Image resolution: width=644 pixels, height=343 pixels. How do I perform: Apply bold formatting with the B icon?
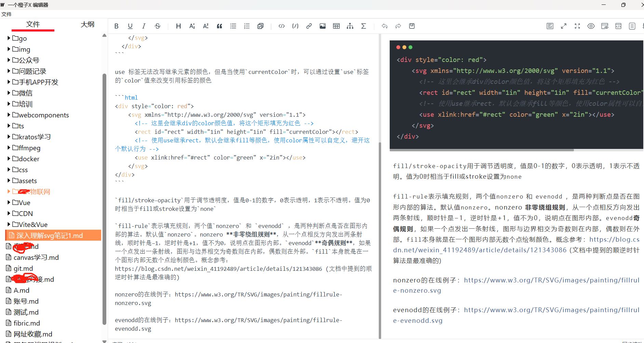(117, 26)
